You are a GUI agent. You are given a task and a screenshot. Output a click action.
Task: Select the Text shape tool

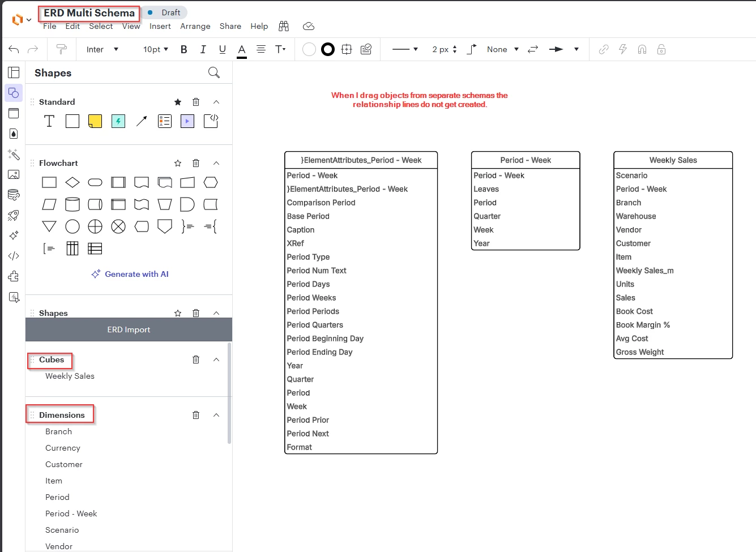49,121
